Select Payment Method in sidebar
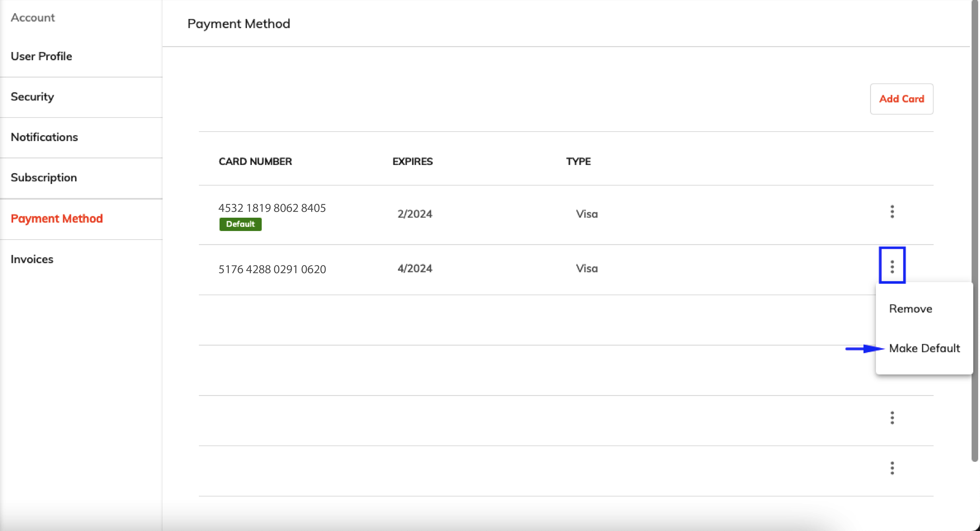This screenshot has width=980, height=531. click(x=57, y=219)
